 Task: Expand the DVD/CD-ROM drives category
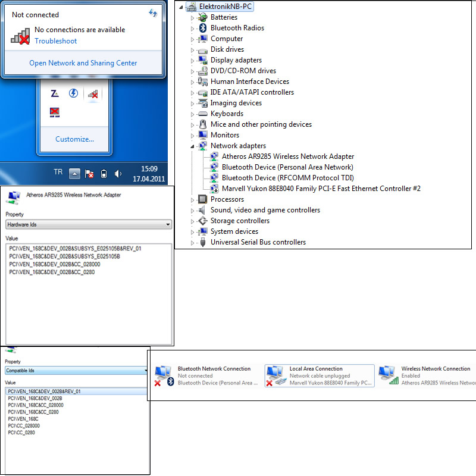click(192, 71)
